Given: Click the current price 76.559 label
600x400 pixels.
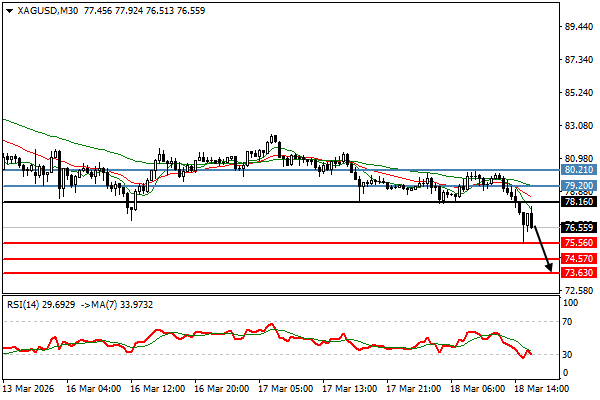Looking at the screenshot, I should (x=578, y=227).
